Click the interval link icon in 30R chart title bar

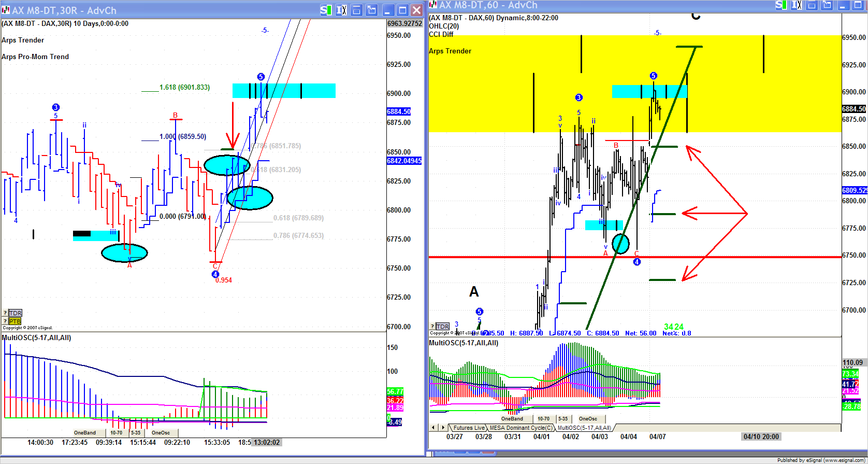coord(341,10)
